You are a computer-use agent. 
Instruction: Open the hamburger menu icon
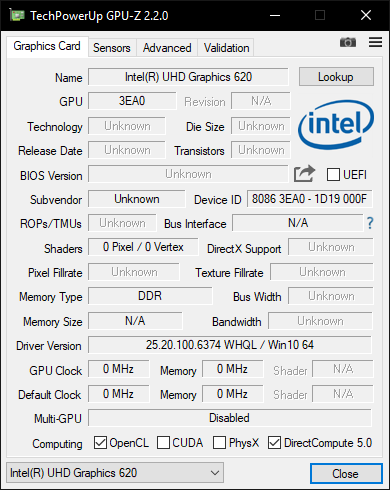click(375, 42)
